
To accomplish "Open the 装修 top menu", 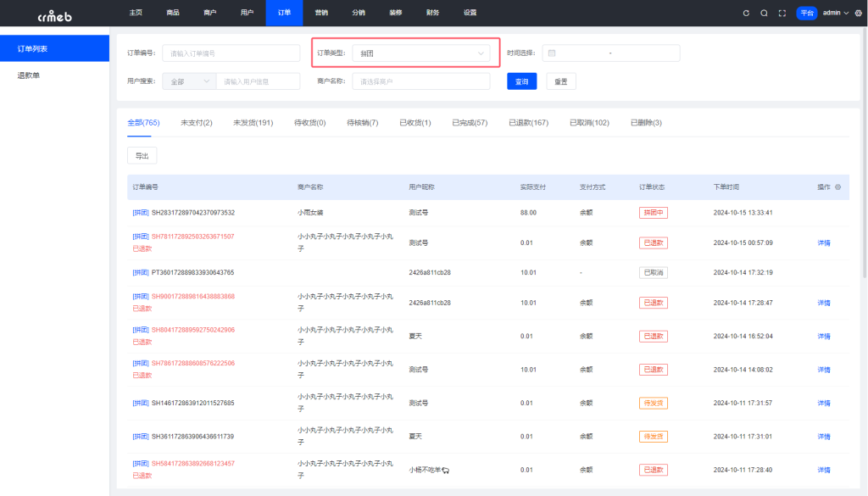I will [x=395, y=13].
